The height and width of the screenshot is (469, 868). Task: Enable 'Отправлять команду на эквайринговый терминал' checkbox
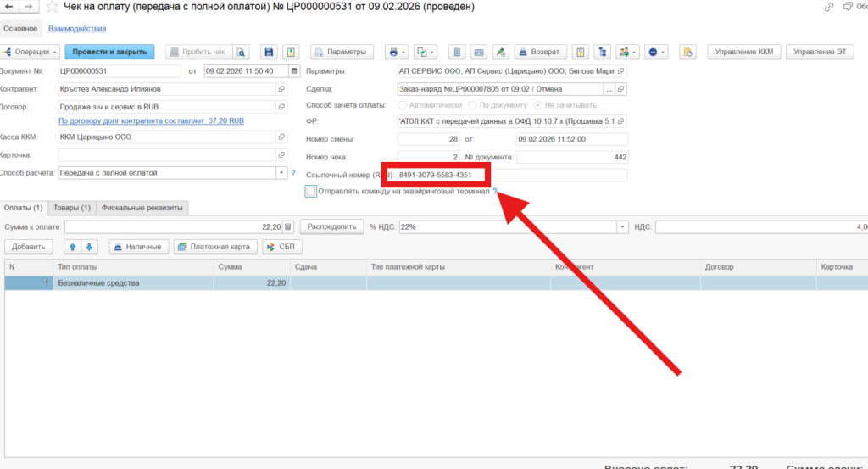(x=311, y=192)
